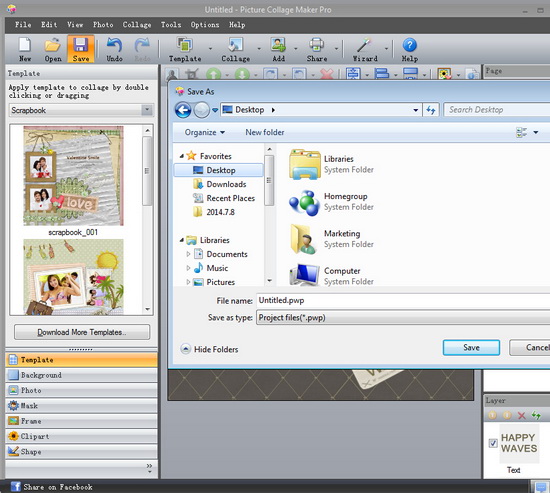Image resolution: width=550 pixels, height=493 pixels.
Task: Click the Share on Facebook link
Action: [58, 487]
